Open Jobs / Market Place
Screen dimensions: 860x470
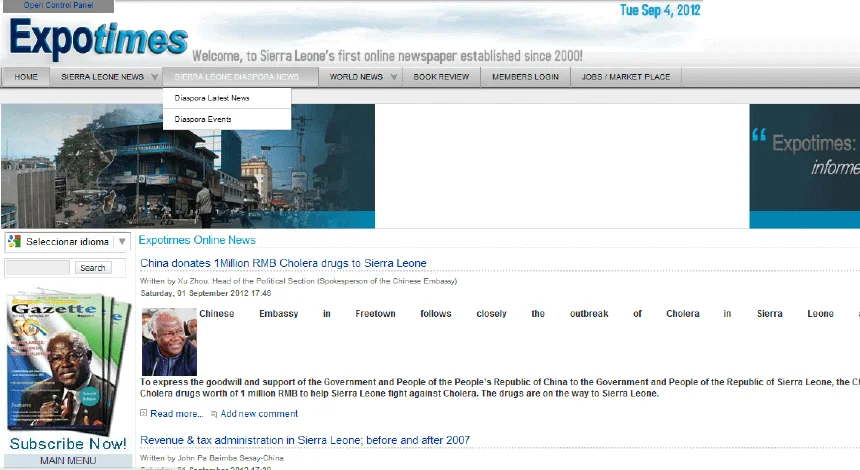(x=626, y=77)
